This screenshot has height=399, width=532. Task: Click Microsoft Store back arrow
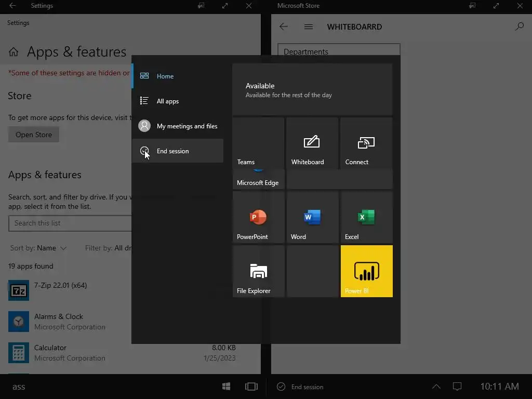click(284, 26)
